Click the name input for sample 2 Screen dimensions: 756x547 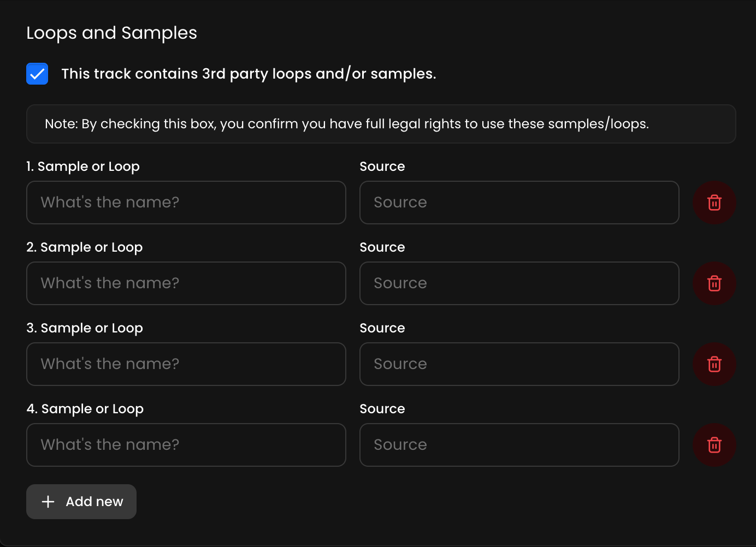coord(186,283)
